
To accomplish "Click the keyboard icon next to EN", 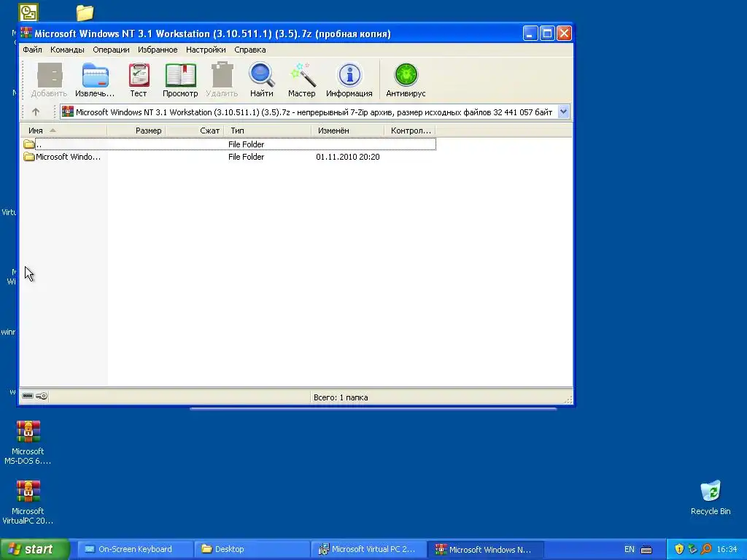I will click(x=646, y=550).
